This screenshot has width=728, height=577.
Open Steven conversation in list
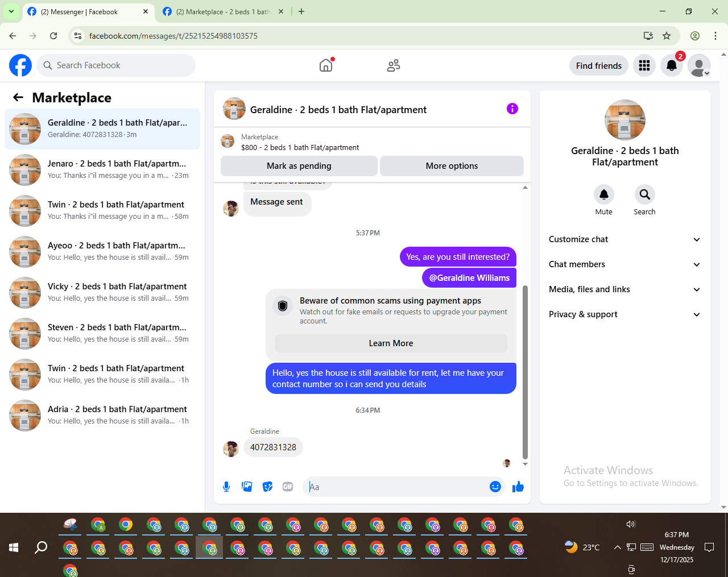tap(102, 334)
